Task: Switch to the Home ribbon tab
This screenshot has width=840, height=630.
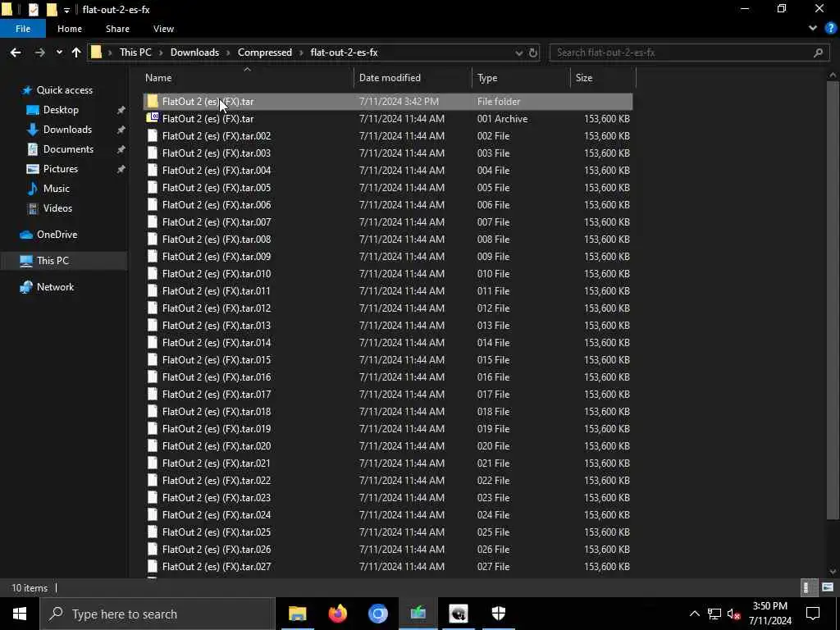Action: click(70, 29)
